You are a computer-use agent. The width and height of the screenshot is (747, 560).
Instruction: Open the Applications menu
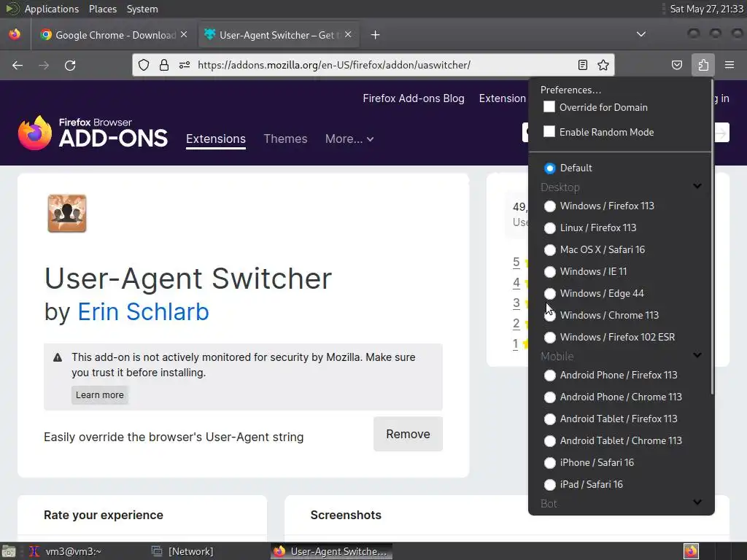(x=52, y=9)
